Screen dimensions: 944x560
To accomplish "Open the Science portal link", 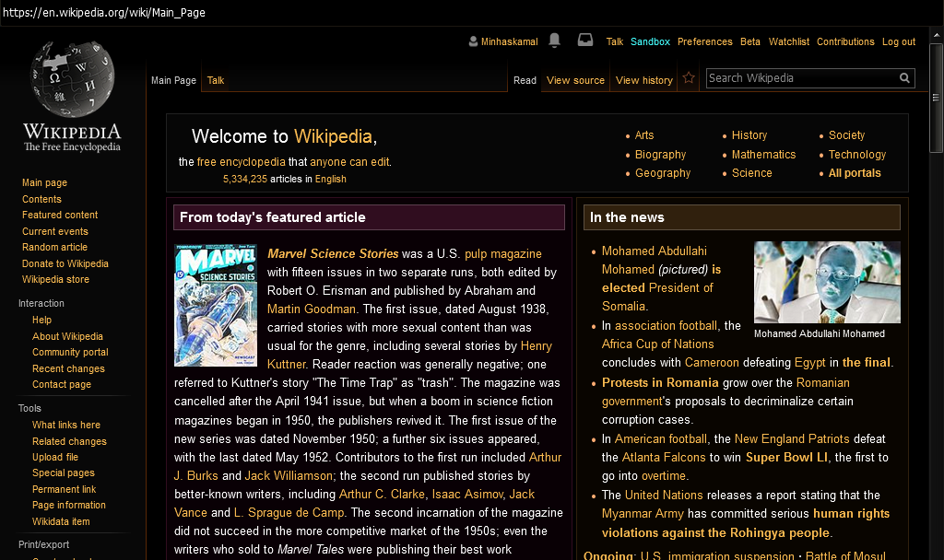I will [x=751, y=173].
